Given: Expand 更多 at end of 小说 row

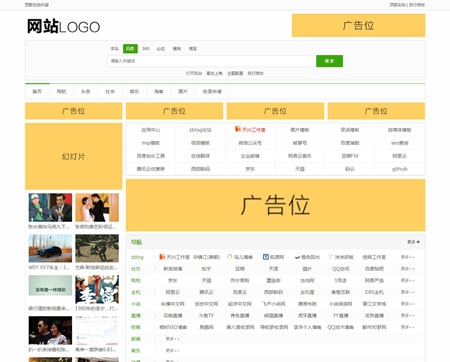Looking at the screenshot, I should pyautogui.click(x=407, y=304).
